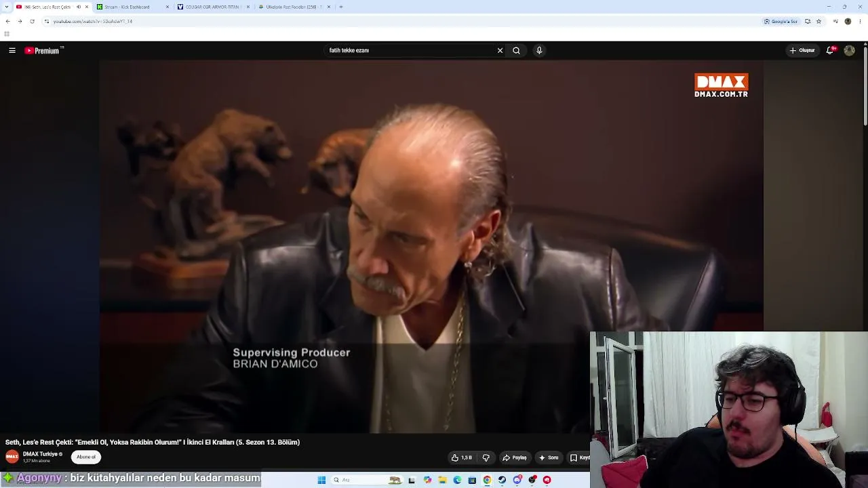Image resolution: width=868 pixels, height=488 pixels.
Task: Share the video using Paylaş
Action: point(514,457)
